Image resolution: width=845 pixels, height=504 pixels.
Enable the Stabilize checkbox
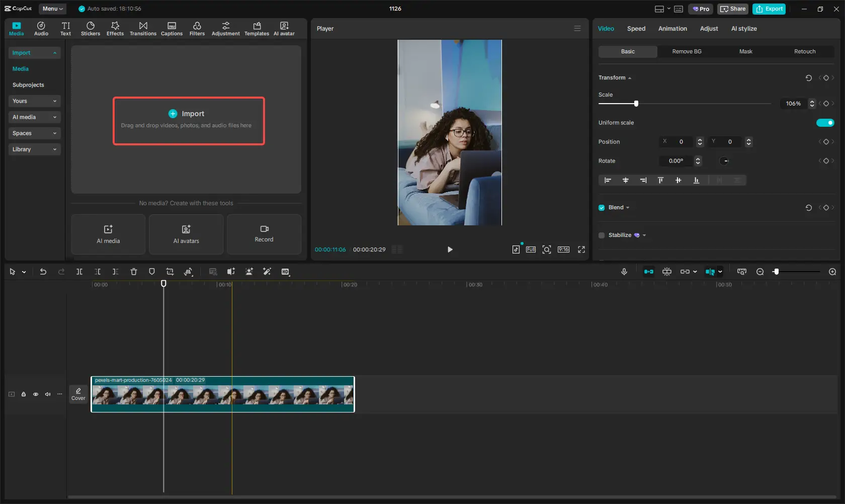(x=601, y=235)
